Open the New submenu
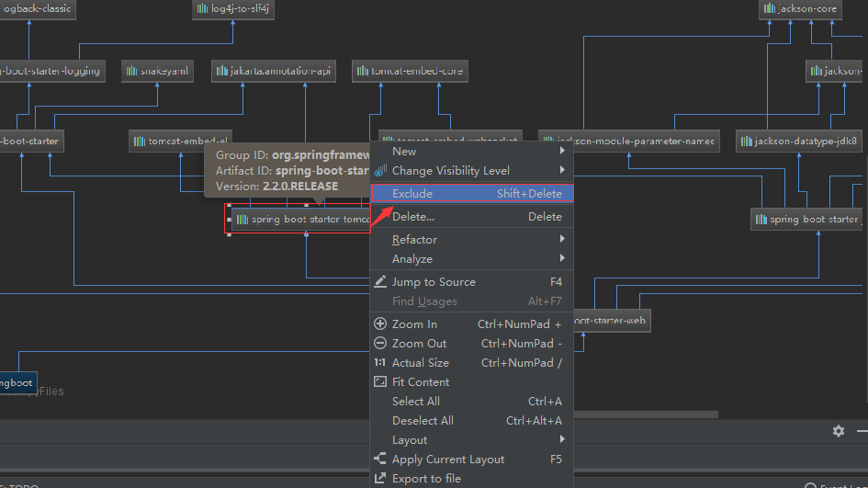 point(471,152)
